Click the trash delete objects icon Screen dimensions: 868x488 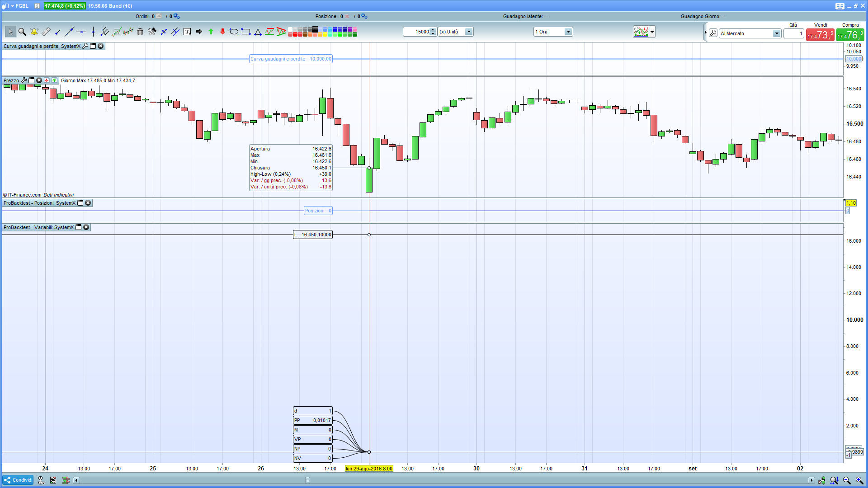tap(140, 32)
